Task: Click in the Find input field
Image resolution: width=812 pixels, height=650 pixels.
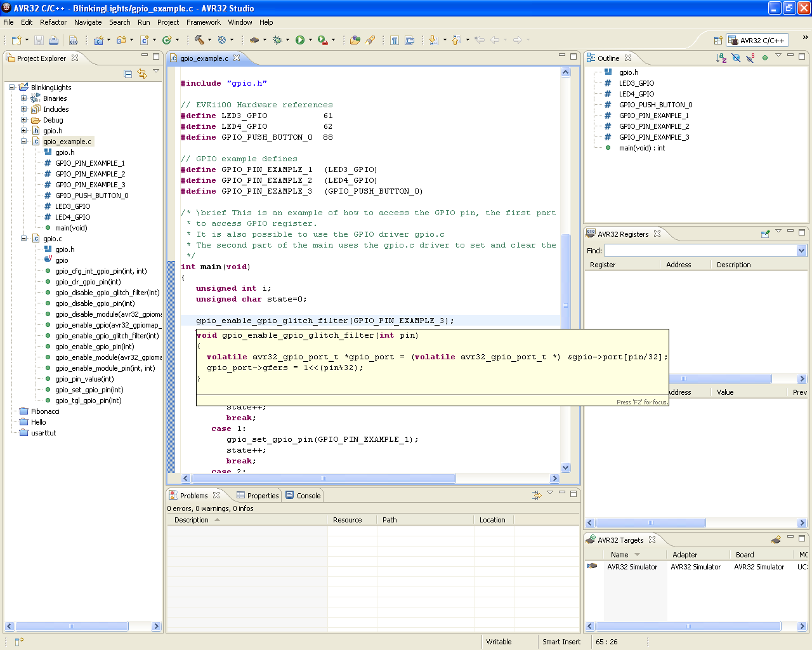Action: coord(700,251)
